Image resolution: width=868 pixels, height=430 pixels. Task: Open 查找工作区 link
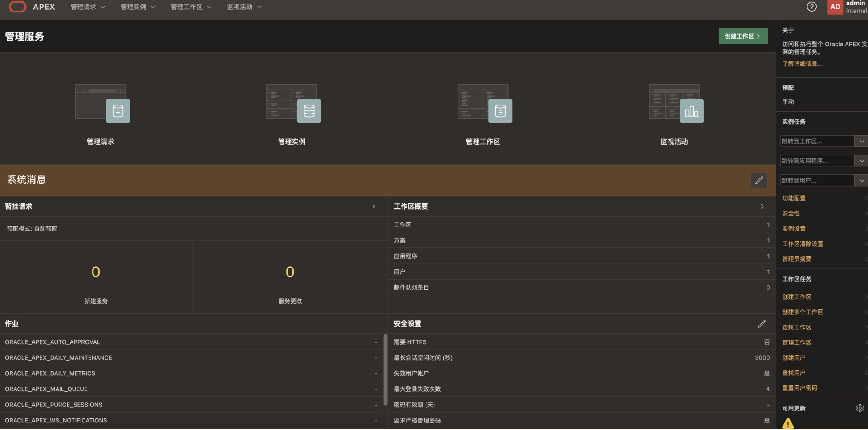click(x=797, y=327)
